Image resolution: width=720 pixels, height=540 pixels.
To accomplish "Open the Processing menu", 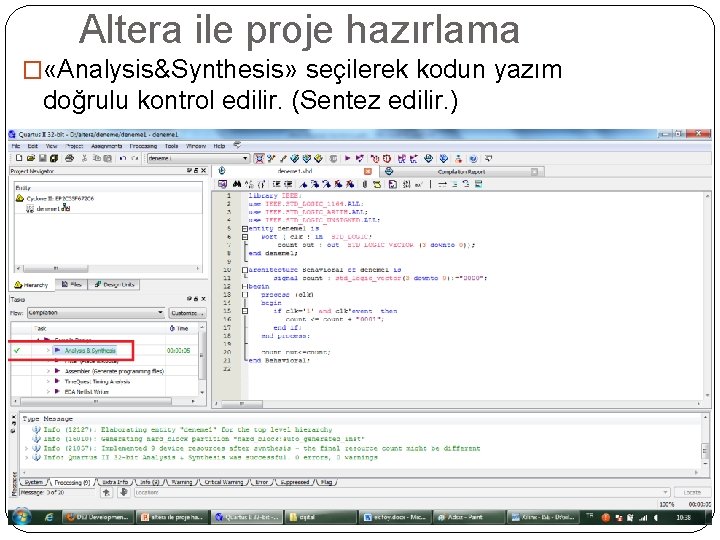I will tap(143, 146).
